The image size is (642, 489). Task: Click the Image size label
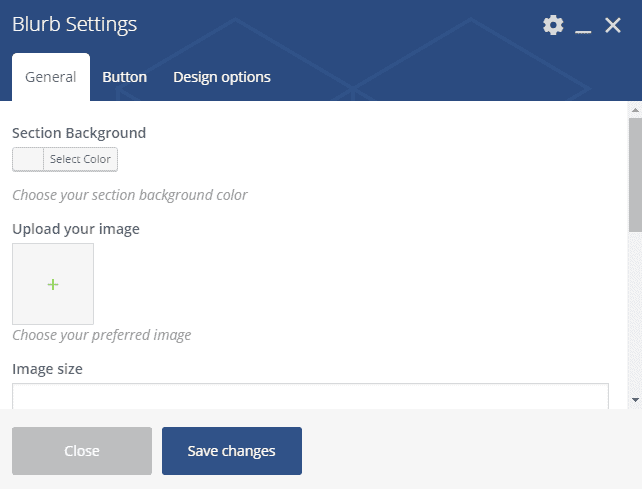coord(47,369)
